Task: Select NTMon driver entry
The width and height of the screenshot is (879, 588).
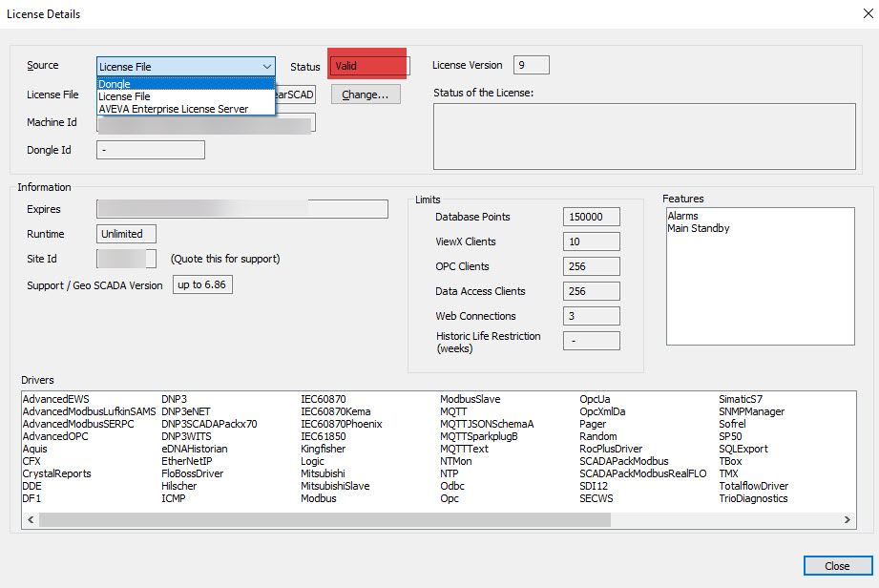Action: [x=456, y=461]
